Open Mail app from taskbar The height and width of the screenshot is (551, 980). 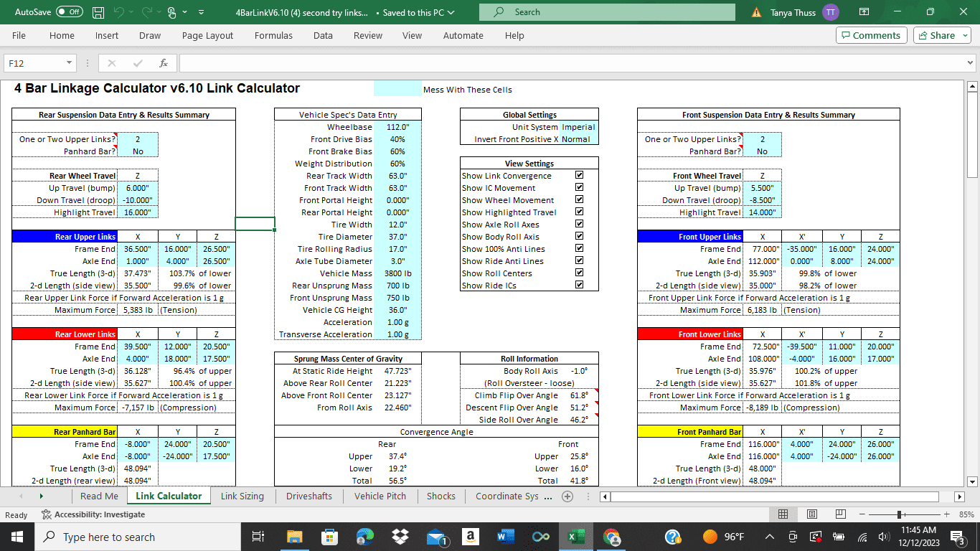pyautogui.click(x=436, y=537)
